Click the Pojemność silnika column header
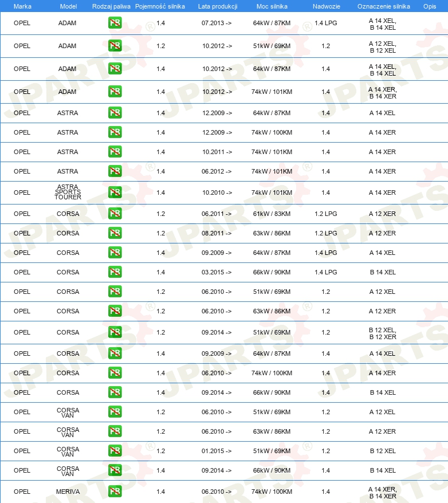Viewport: 448px width, 503px height. point(160,6)
